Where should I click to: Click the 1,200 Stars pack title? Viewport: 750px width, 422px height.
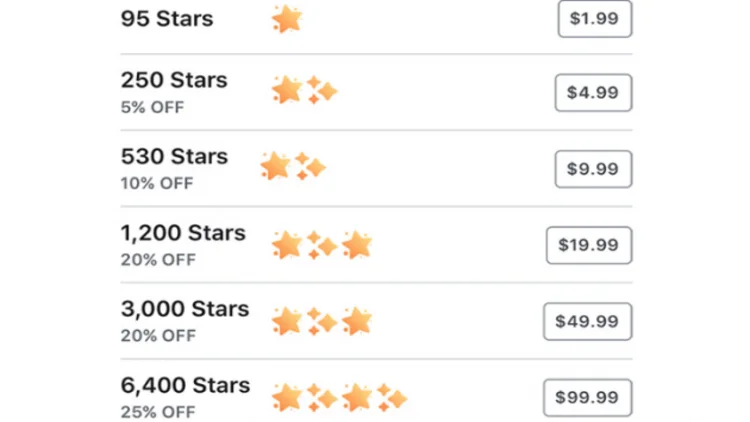pyautogui.click(x=183, y=233)
